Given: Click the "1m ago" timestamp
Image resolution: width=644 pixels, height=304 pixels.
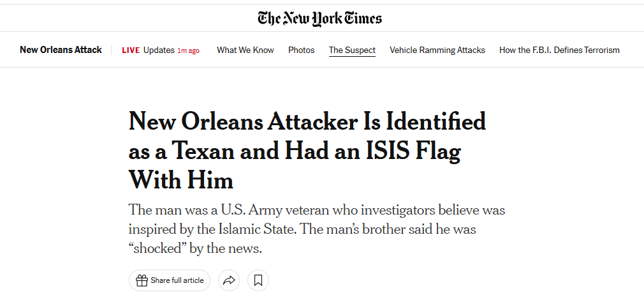Looking at the screenshot, I should click(x=188, y=50).
